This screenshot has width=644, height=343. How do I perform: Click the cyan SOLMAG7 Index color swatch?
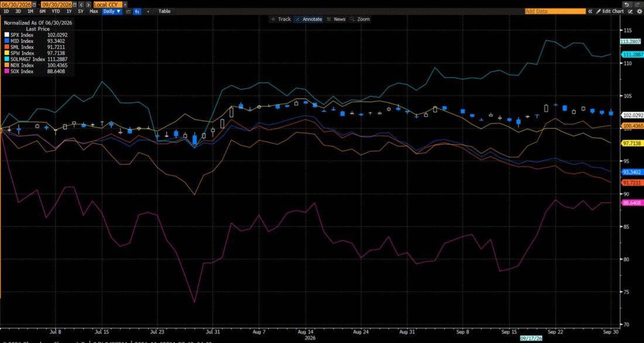click(x=6, y=59)
